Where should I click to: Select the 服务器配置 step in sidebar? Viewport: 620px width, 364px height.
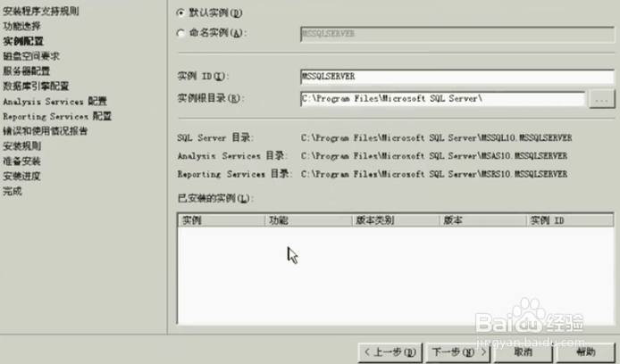coord(27,71)
